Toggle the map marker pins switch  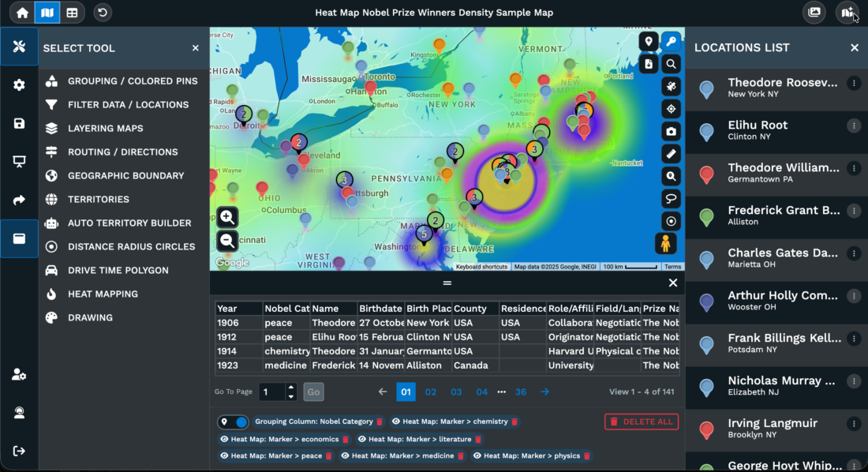tap(234, 422)
